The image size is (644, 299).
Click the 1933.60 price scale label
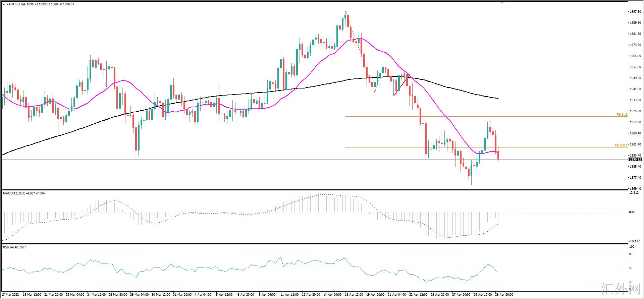636,100
